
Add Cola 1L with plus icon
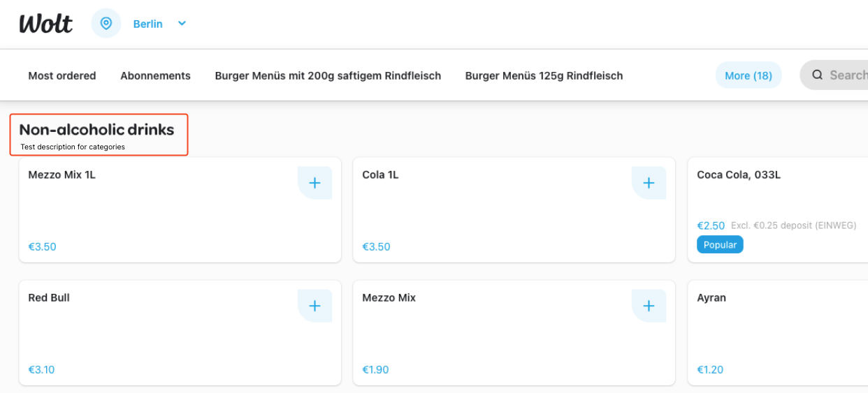coord(649,183)
